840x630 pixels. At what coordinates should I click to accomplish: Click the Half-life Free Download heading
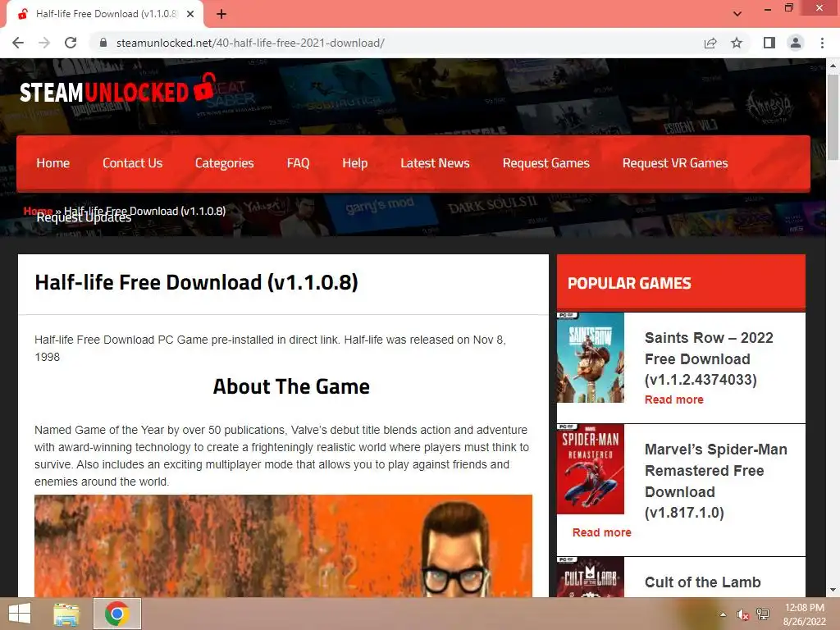pos(196,282)
